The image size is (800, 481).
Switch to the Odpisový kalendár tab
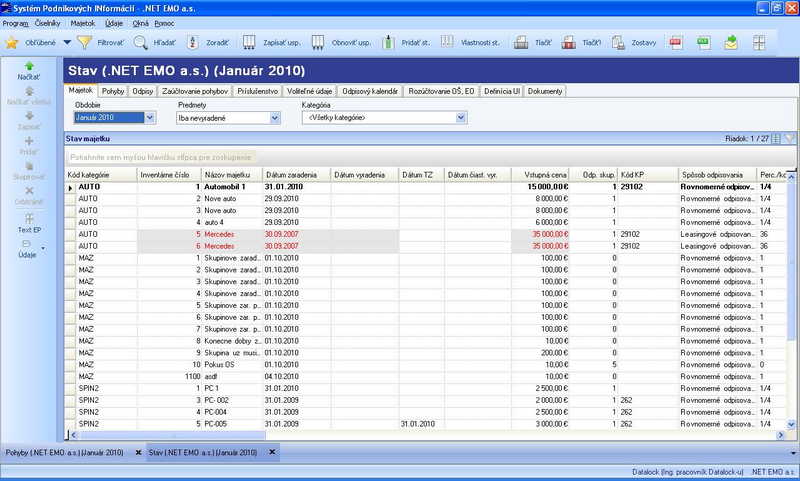click(370, 91)
